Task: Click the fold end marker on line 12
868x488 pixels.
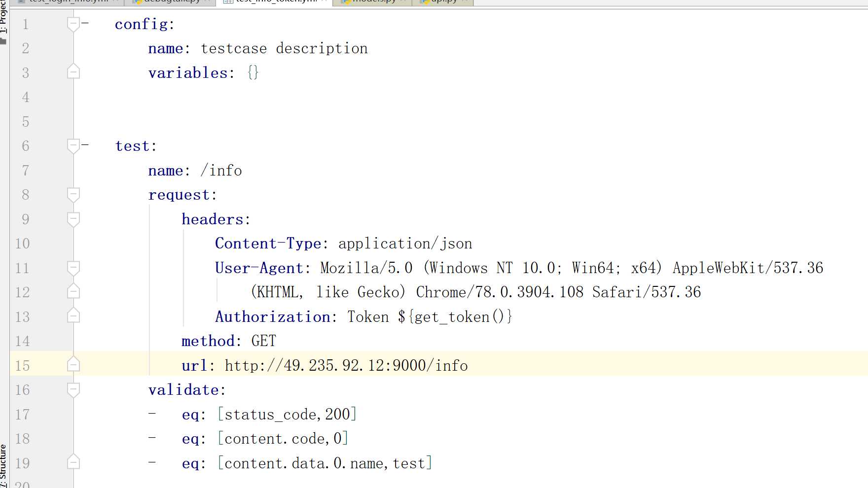Action: pyautogui.click(x=73, y=291)
